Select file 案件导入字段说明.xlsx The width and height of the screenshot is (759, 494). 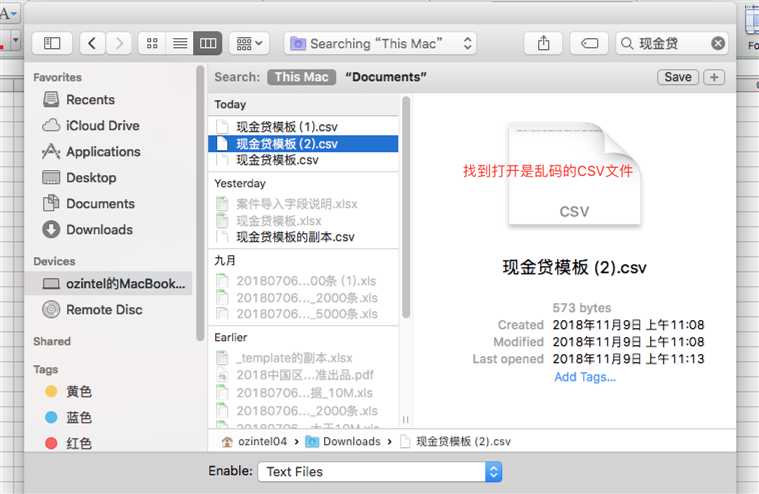pos(303,204)
